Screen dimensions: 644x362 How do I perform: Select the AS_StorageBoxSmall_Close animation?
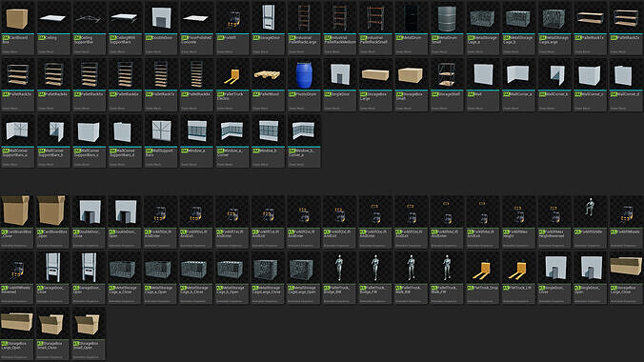[53, 333]
